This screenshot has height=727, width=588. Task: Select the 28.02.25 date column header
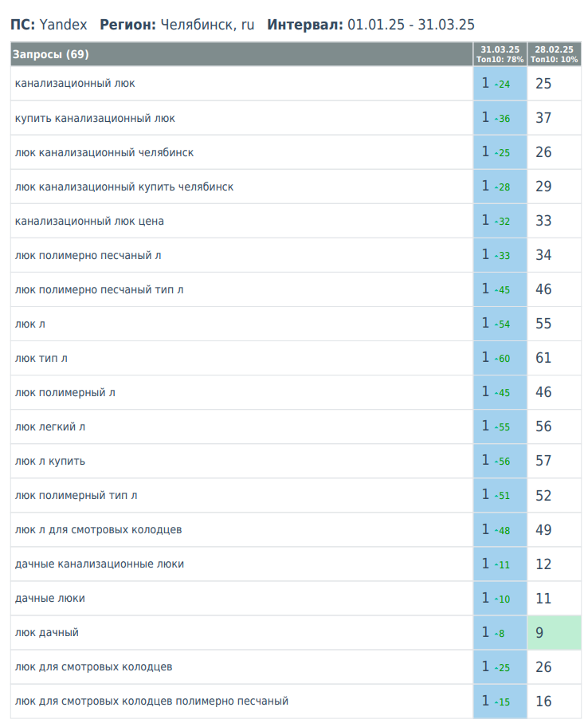pos(554,53)
